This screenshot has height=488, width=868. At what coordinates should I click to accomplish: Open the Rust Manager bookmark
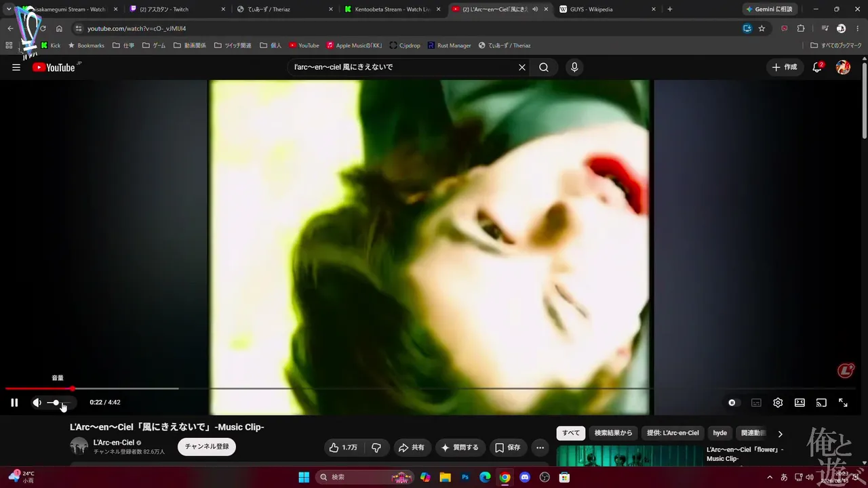pyautogui.click(x=449, y=45)
